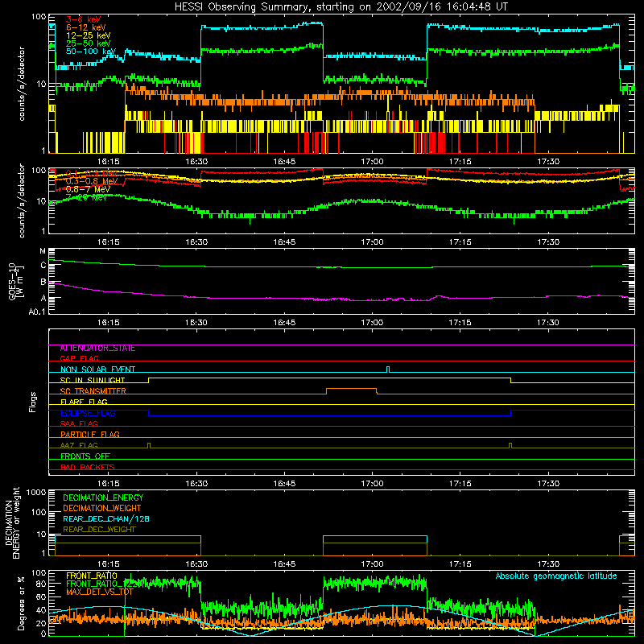Click the '0.3-0.8 MeV' legend label
Viewport: 644px width, 644px height.
click(92, 181)
